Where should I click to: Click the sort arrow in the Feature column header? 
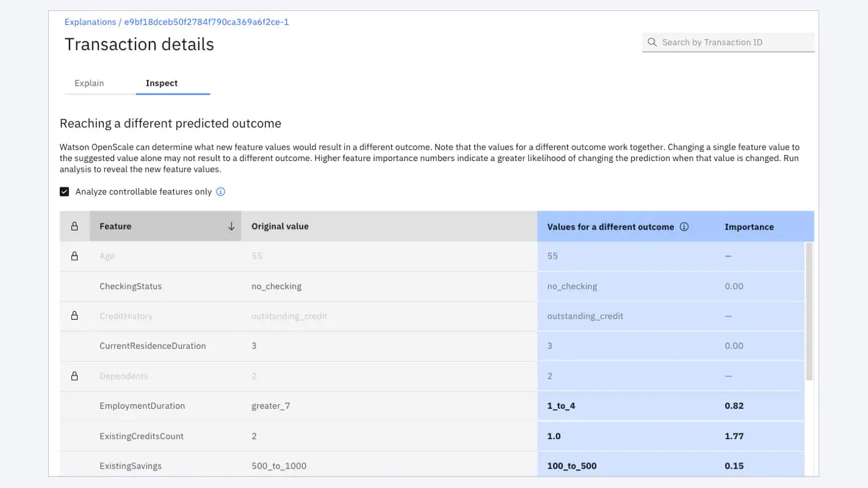point(231,226)
